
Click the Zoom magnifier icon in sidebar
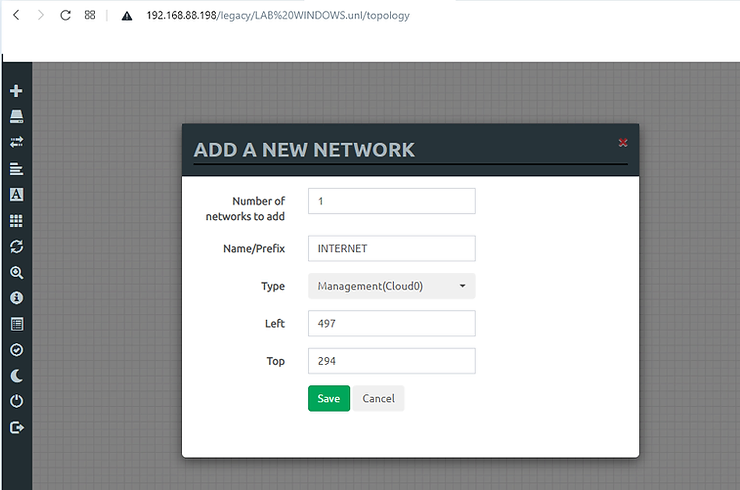17,272
